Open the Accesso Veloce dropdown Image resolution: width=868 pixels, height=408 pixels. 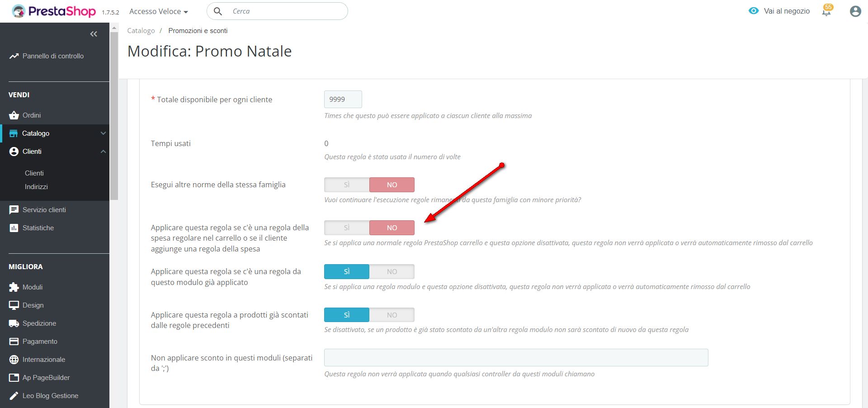coord(158,11)
